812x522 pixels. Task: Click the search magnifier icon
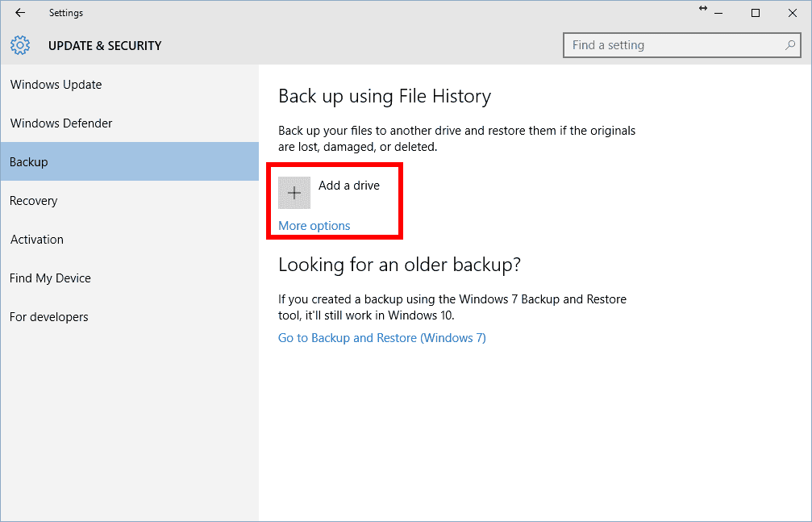coord(789,46)
